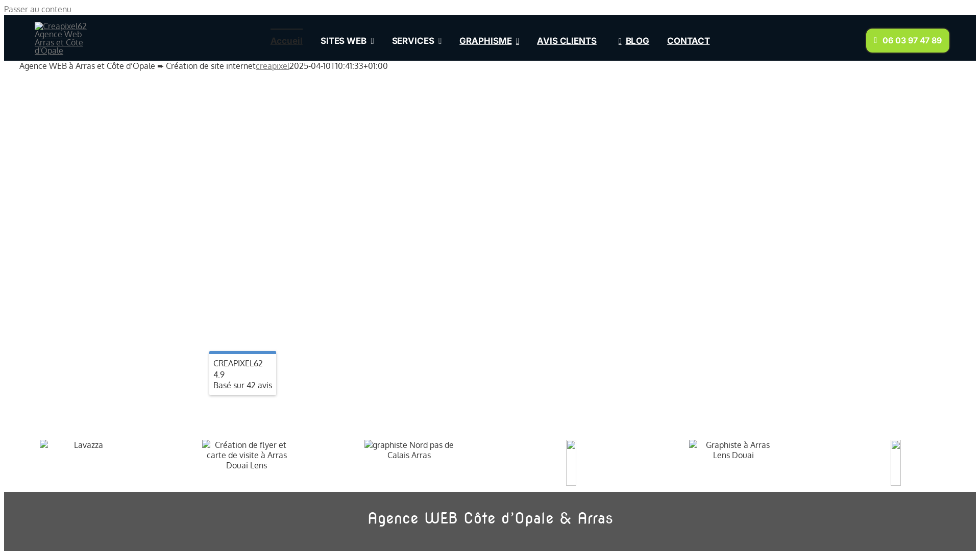Open the CONTACT page link
This screenshot has height=551, width=980.
(688, 41)
